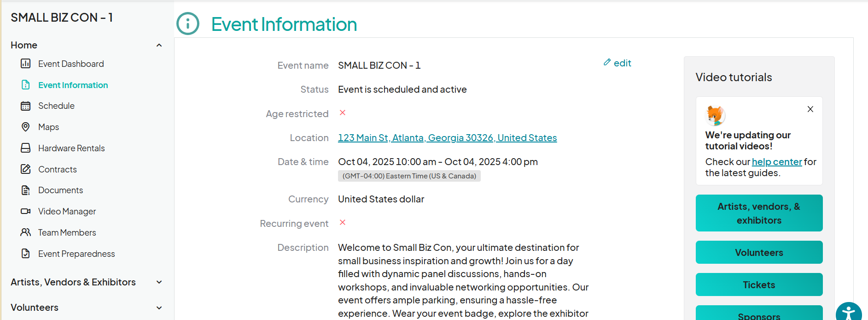The height and width of the screenshot is (320, 868).
Task: Click the edit event link
Action: click(x=618, y=63)
